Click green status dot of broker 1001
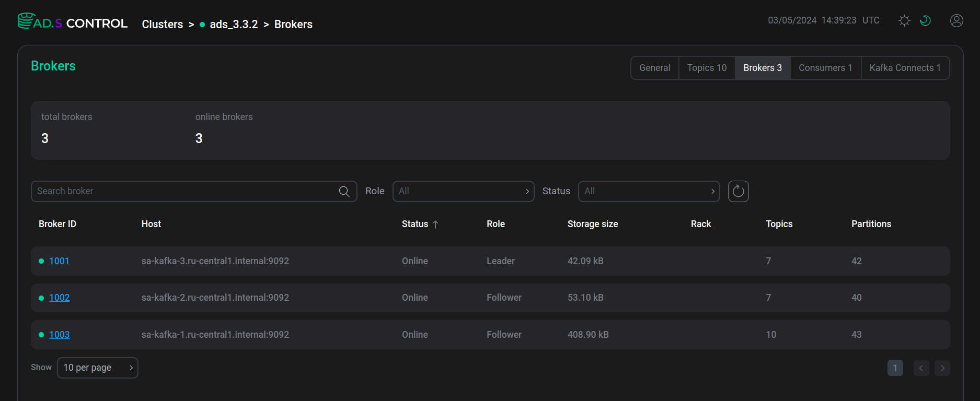The width and height of the screenshot is (980, 401). tap(41, 261)
